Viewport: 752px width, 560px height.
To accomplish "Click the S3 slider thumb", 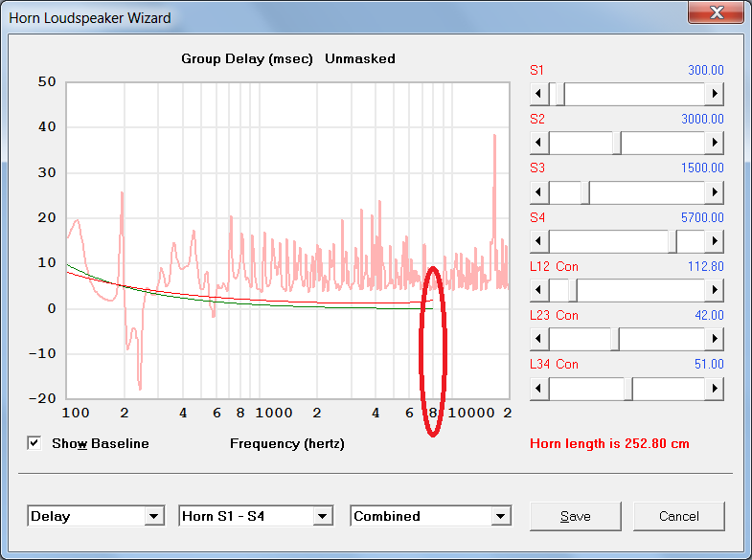I will pyautogui.click(x=585, y=192).
